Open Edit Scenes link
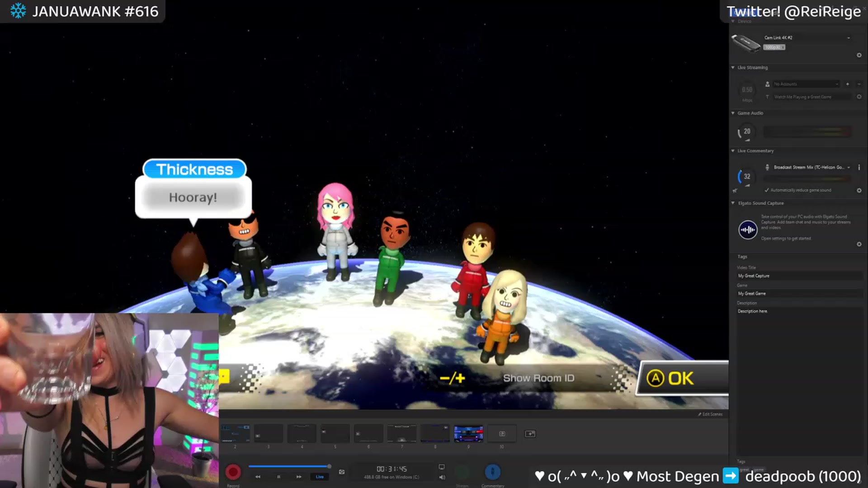Viewport: 868px width, 488px height. pyautogui.click(x=710, y=414)
